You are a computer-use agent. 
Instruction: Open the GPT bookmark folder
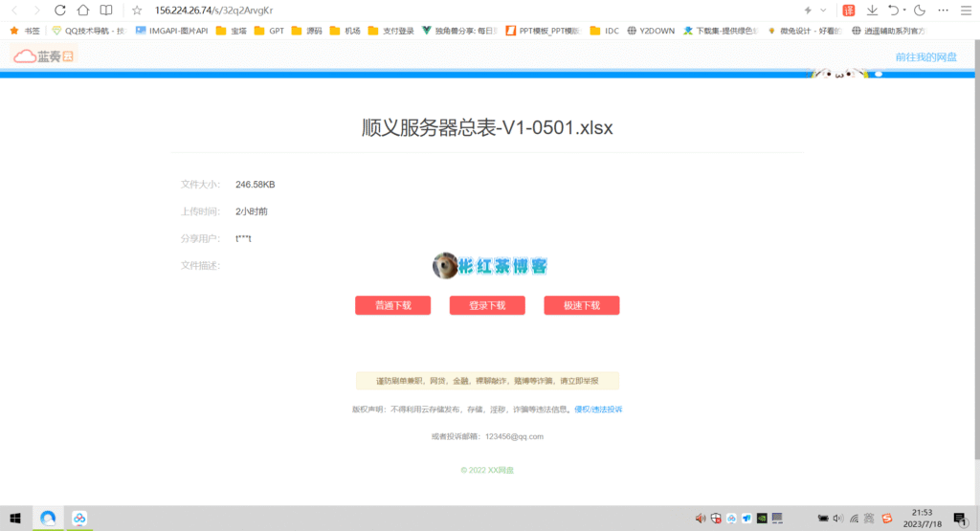(269, 31)
